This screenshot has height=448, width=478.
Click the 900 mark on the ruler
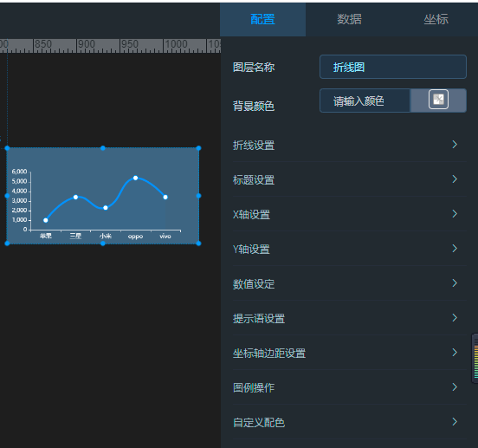pyautogui.click(x=87, y=44)
